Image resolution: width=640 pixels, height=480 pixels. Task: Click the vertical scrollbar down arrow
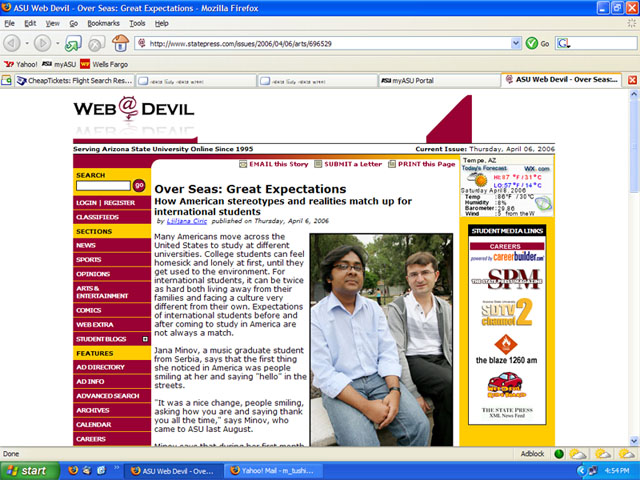coord(634,441)
